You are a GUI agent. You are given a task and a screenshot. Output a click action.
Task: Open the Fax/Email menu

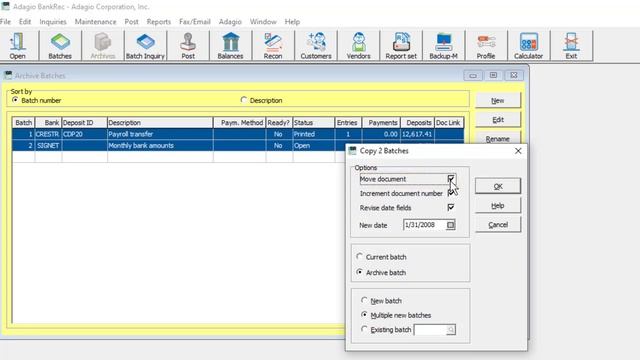(195, 22)
